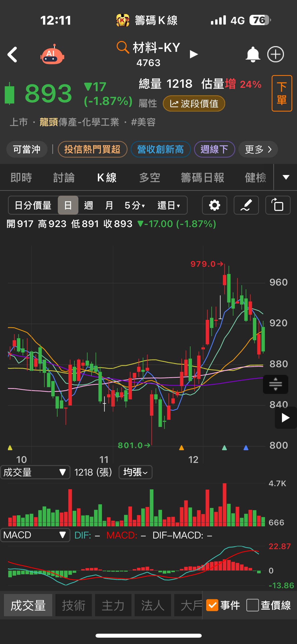
Task: Switch to 籌碼日報 tab
Action: 202,177
